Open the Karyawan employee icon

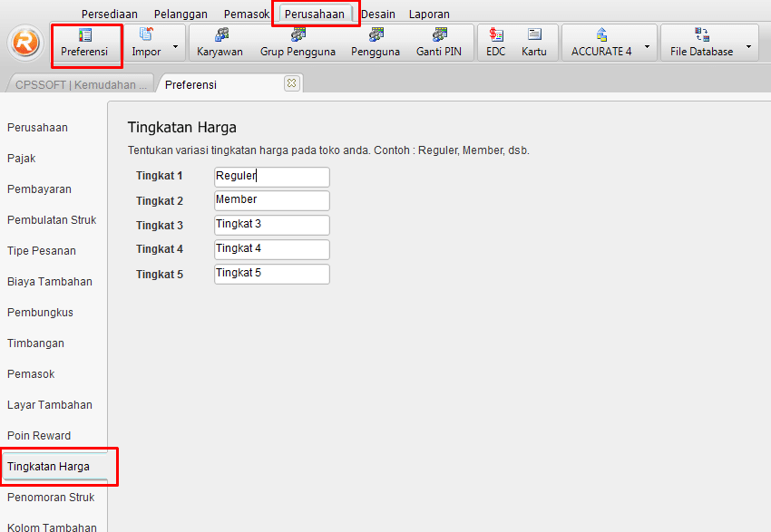click(x=220, y=43)
